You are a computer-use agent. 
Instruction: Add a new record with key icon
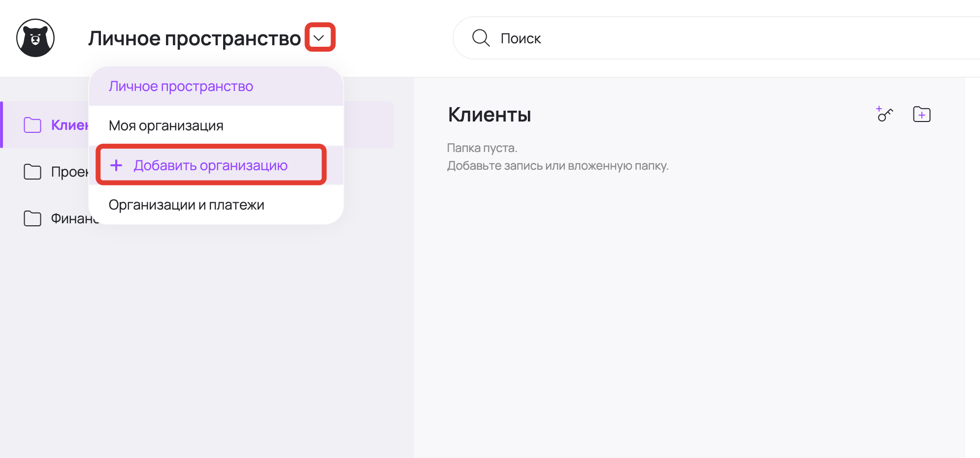(884, 114)
